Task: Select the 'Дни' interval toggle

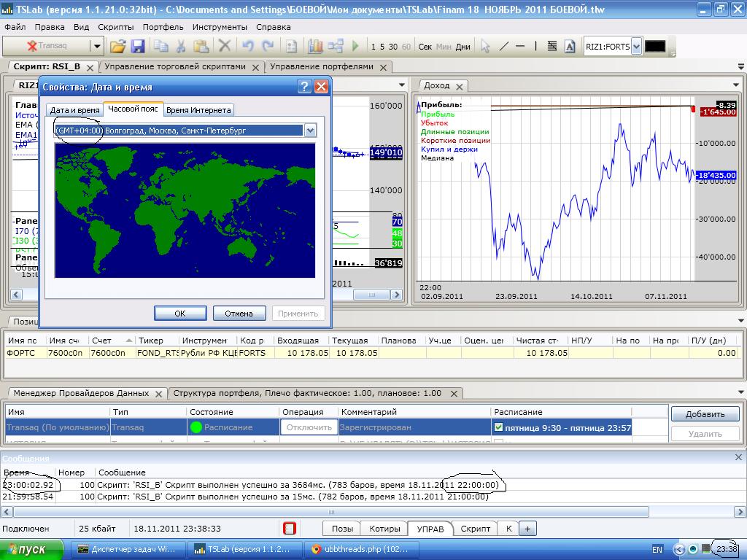Action: tap(463, 47)
